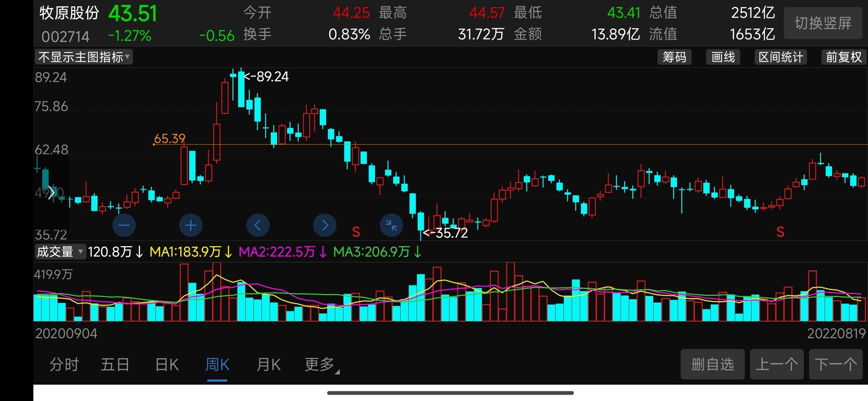The width and height of the screenshot is (868, 401).
Task: Click the current price 43.51
Action: pos(133,14)
